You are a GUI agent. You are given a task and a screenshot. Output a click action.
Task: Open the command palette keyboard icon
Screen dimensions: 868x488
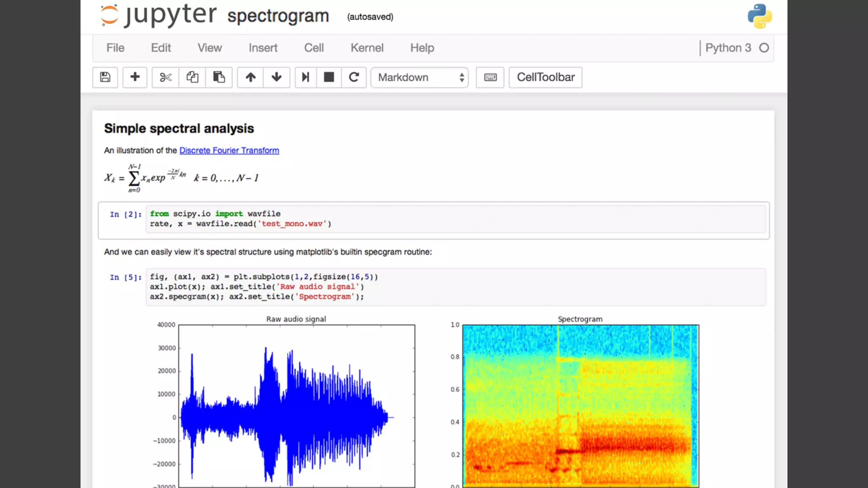coord(490,77)
